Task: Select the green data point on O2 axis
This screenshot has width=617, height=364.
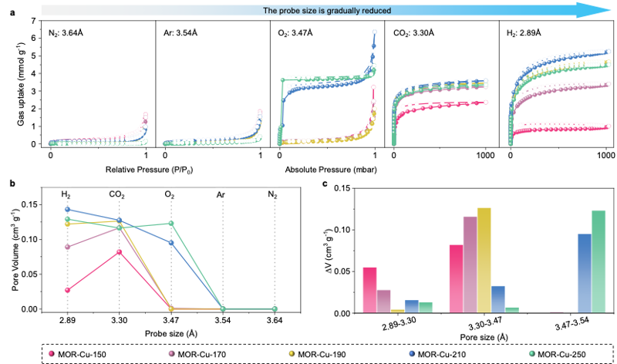Action: pos(171,223)
